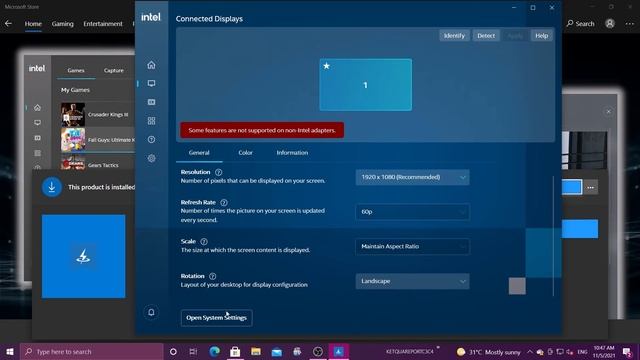
Task: Switch to Color tab
Action: pos(245,153)
